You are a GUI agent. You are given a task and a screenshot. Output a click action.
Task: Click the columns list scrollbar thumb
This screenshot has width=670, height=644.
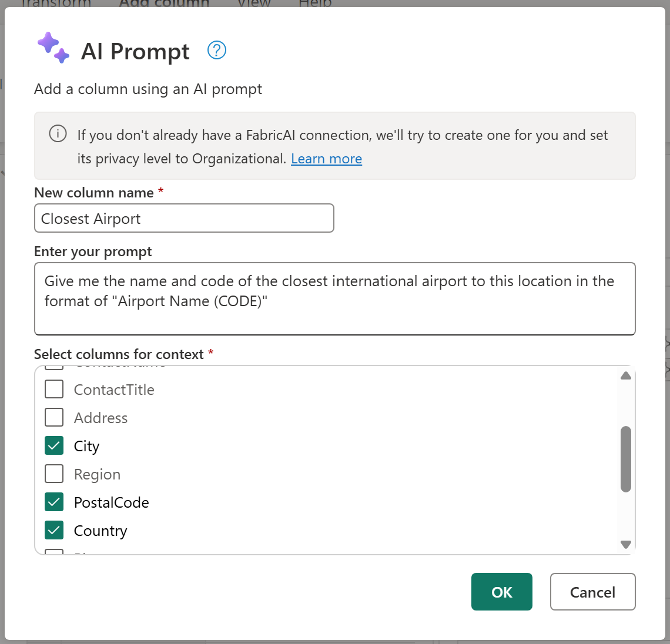tap(626, 459)
